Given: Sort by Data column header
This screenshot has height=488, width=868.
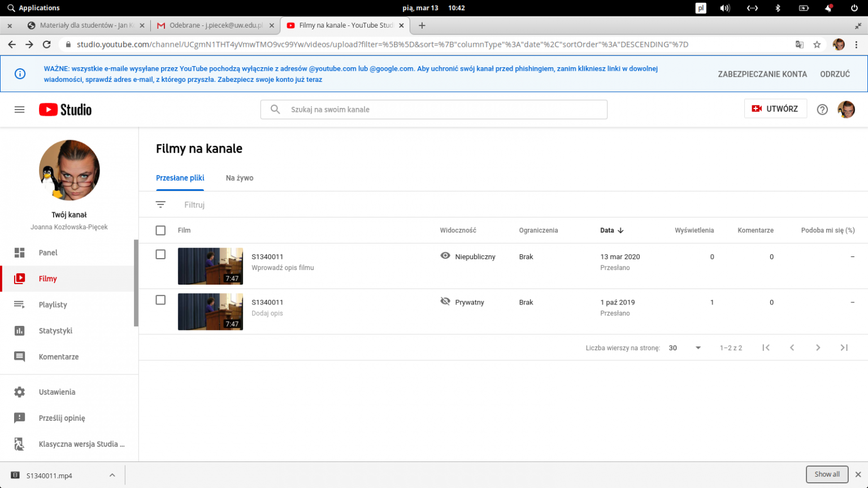Looking at the screenshot, I should pyautogui.click(x=611, y=230).
